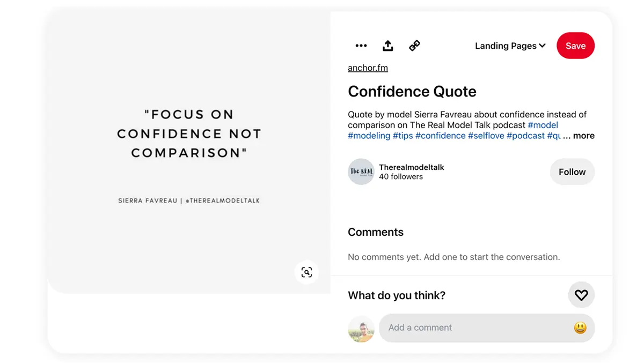This screenshot has height=364, width=644.
Task: Expand the Landing Pages board dropdown
Action: point(510,46)
